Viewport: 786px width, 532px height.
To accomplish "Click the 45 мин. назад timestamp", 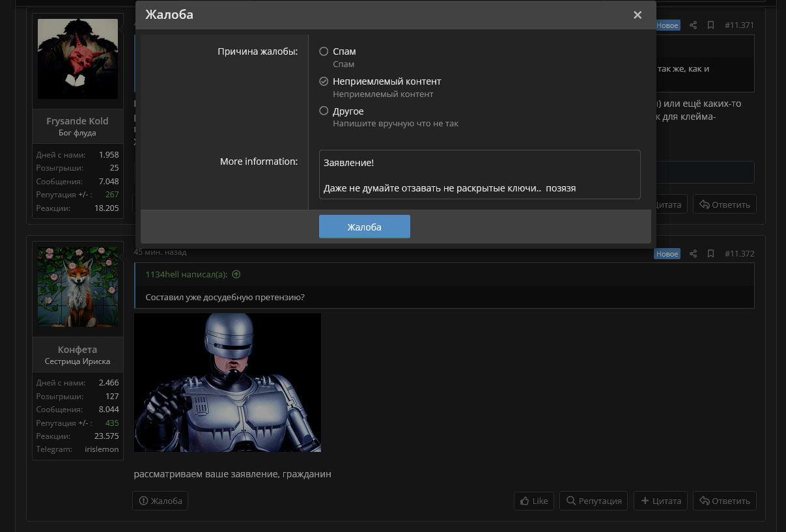I will tap(160, 252).
